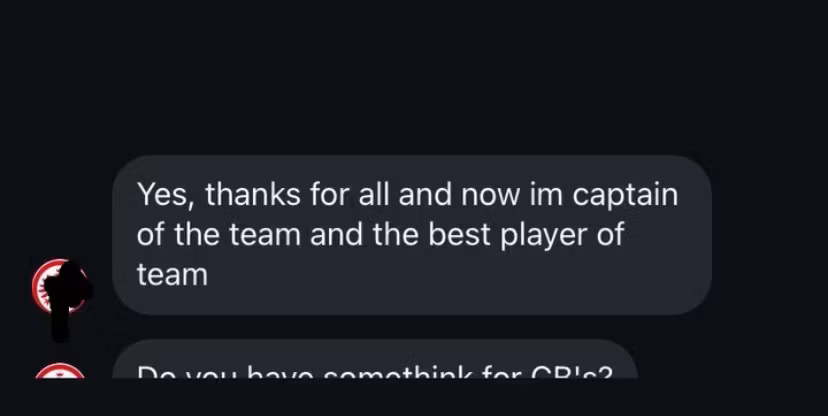The image size is (828, 416).
Task: Select the "Yes, thanks for all" message bubble
Action: tap(412, 235)
